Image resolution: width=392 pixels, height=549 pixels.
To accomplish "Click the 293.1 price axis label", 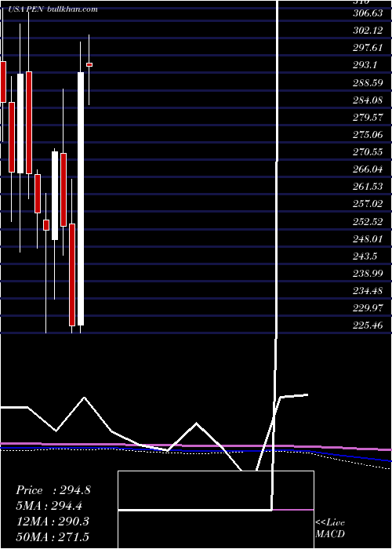I will pos(365,65).
